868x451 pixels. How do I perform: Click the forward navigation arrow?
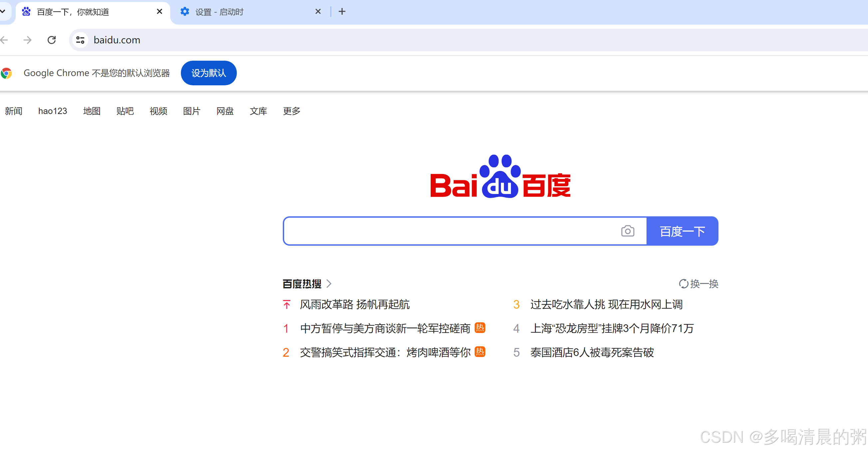pos(28,40)
